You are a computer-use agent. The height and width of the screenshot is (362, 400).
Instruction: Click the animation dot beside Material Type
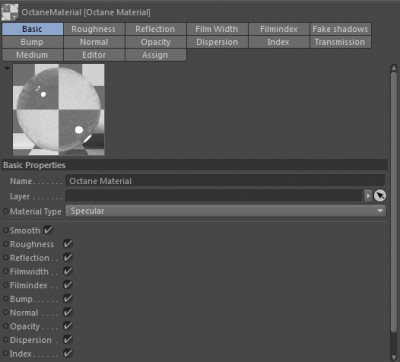tap(5, 211)
